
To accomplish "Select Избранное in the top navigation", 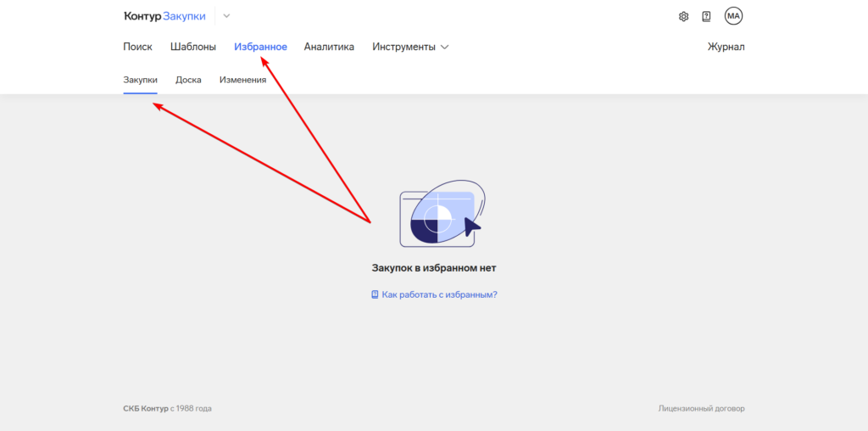I will [x=260, y=47].
